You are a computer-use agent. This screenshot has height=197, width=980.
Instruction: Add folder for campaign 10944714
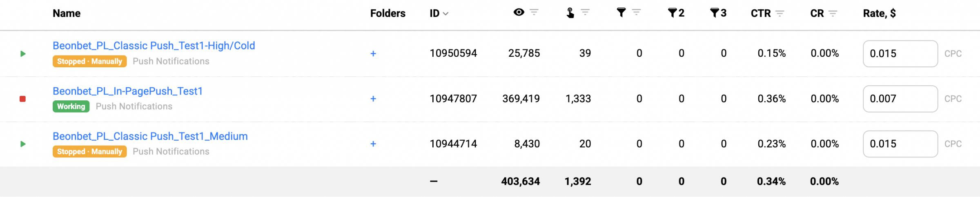(373, 144)
